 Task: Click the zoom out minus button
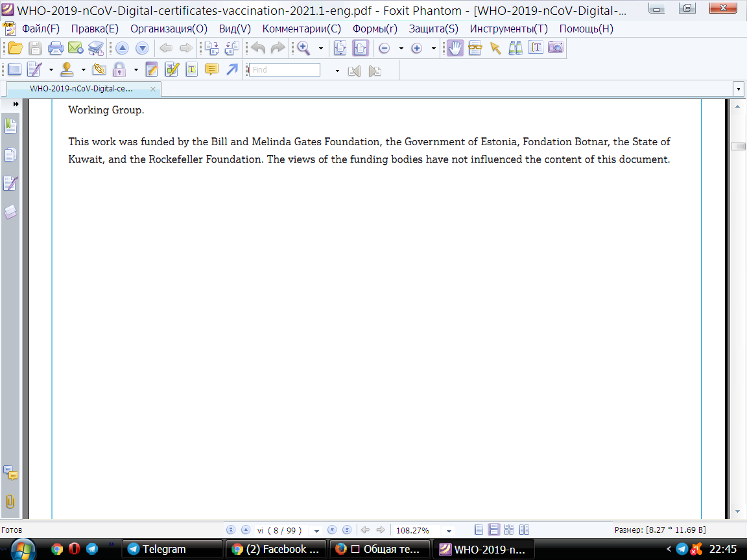[385, 48]
